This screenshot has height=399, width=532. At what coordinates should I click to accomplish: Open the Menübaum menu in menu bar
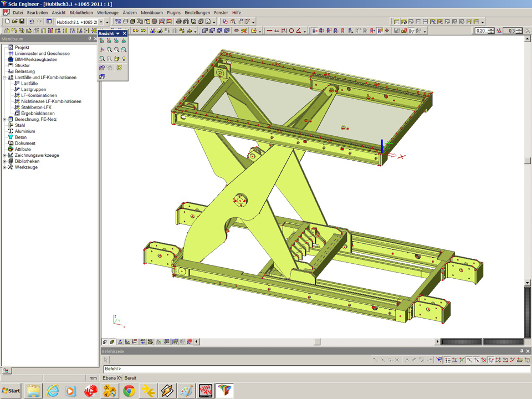[151, 12]
